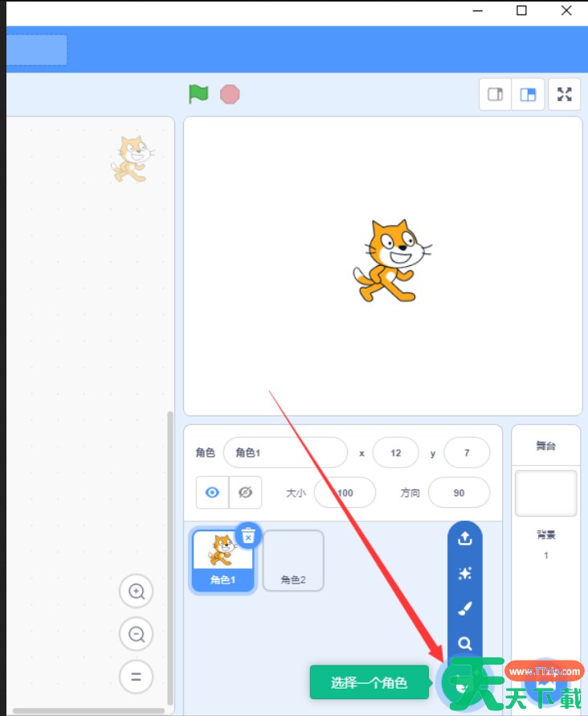This screenshot has height=716, width=588.
Task: Show the sprite using the eye toggle
Action: (212, 493)
